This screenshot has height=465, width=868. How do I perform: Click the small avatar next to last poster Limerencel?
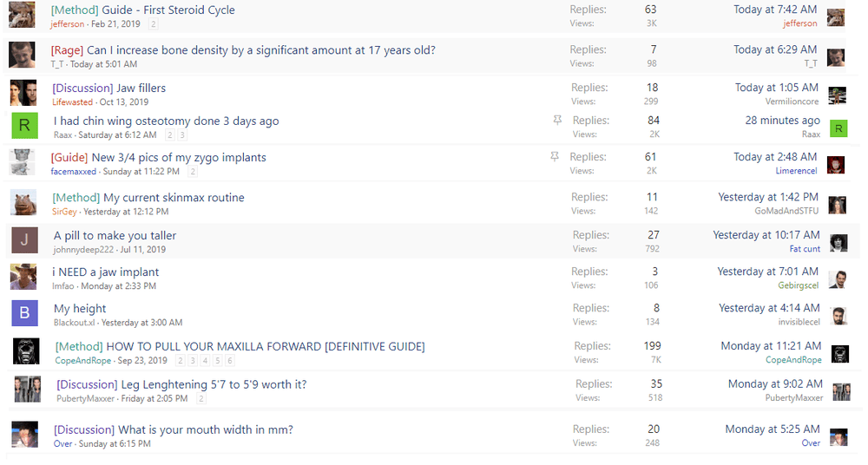click(836, 165)
